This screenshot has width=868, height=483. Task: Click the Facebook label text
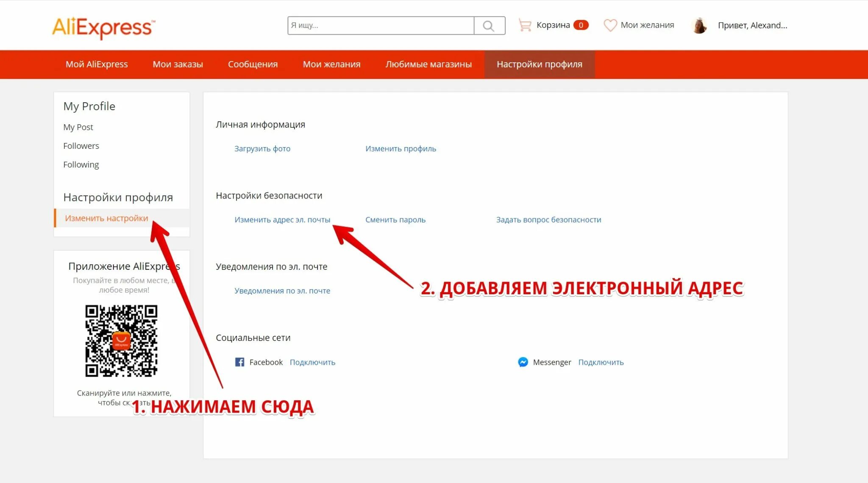tap(266, 362)
